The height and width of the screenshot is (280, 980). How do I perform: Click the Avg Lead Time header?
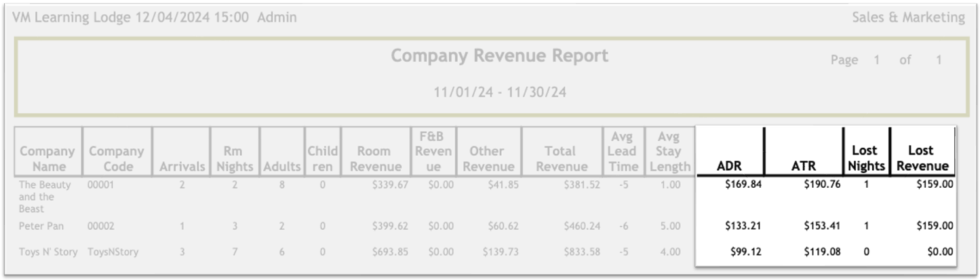click(x=623, y=151)
